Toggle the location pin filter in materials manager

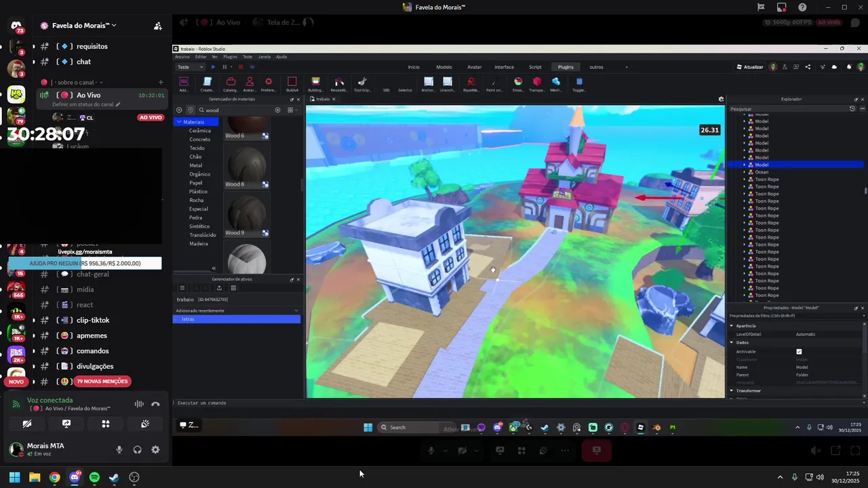tap(191, 110)
